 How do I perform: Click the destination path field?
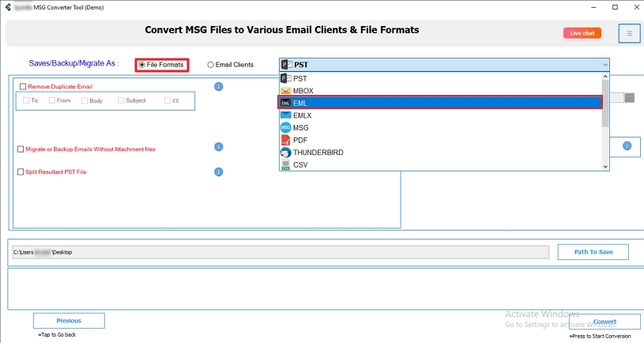point(281,252)
